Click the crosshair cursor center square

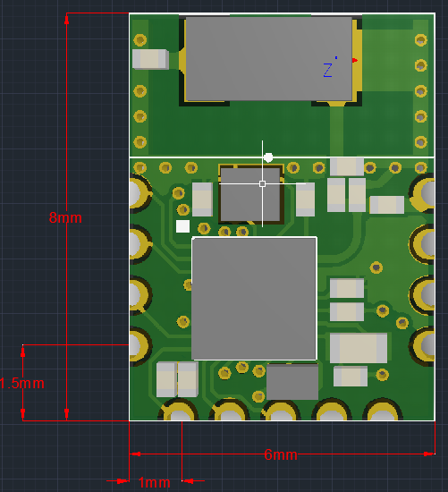[263, 184]
